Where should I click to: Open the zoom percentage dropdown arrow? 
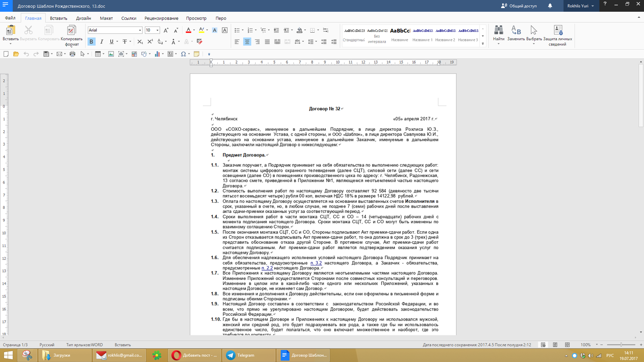click(x=597, y=345)
